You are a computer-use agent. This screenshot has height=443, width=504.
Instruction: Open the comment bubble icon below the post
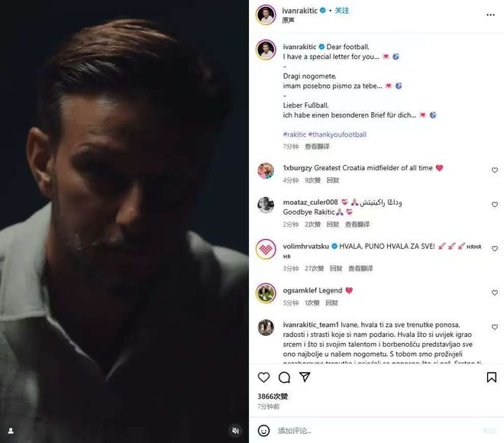pos(284,377)
